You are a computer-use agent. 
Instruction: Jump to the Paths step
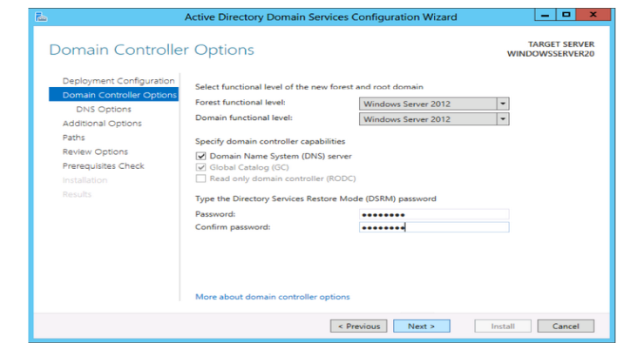click(x=74, y=138)
